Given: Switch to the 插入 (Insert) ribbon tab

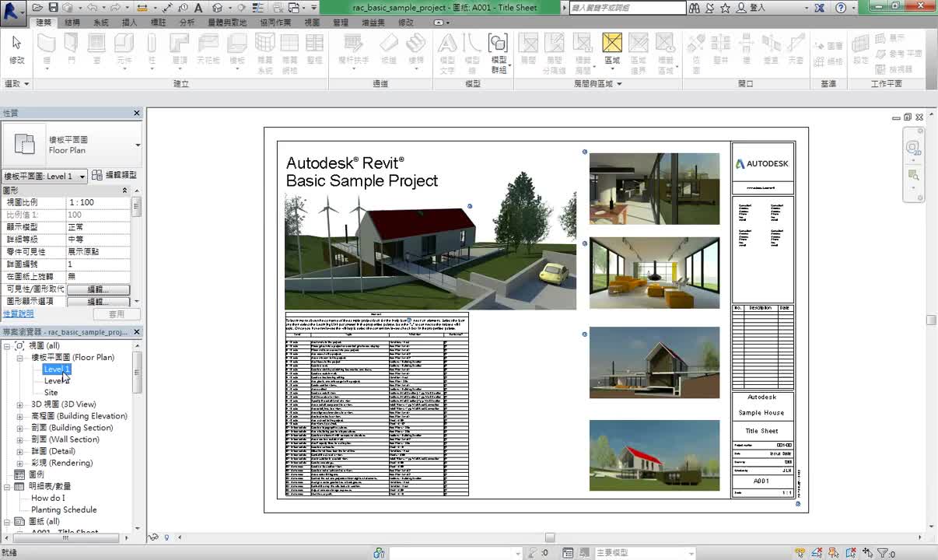Looking at the screenshot, I should coord(130,23).
